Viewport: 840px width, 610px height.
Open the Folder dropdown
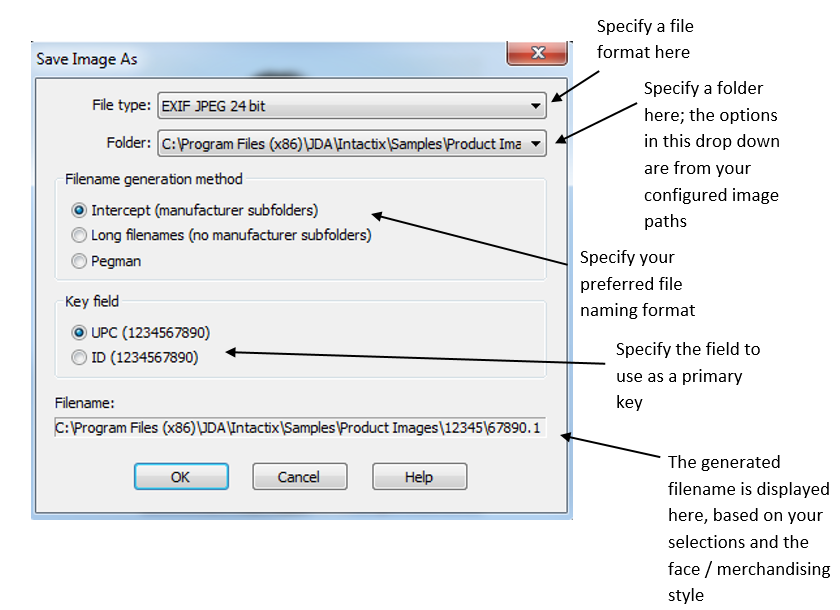(x=350, y=143)
